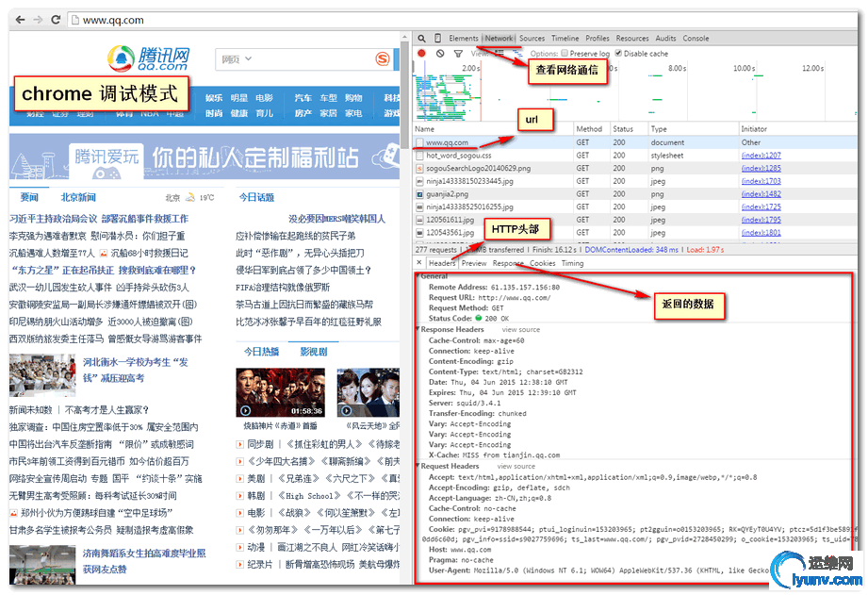Toggle device mode icon in DevTools

[x=437, y=39]
